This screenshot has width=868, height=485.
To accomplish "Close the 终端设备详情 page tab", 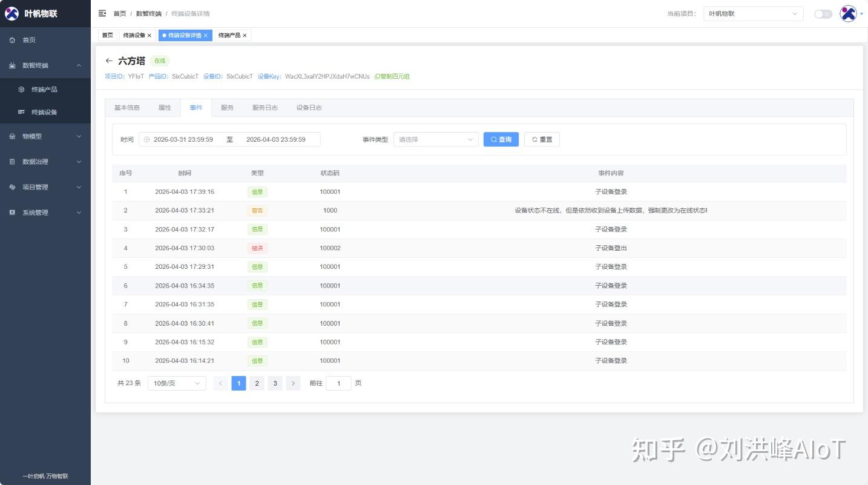I will click(206, 36).
